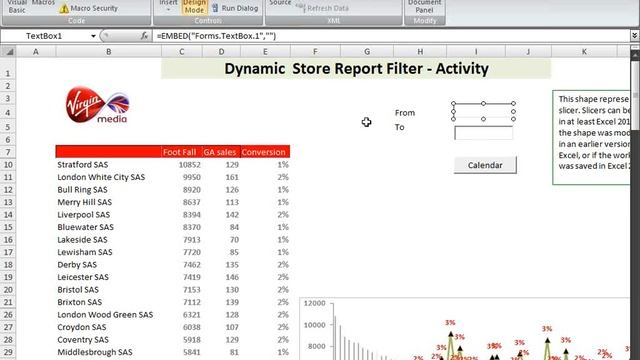
Task: Click the Name Box showing TextBox1
Action: click(x=44, y=36)
